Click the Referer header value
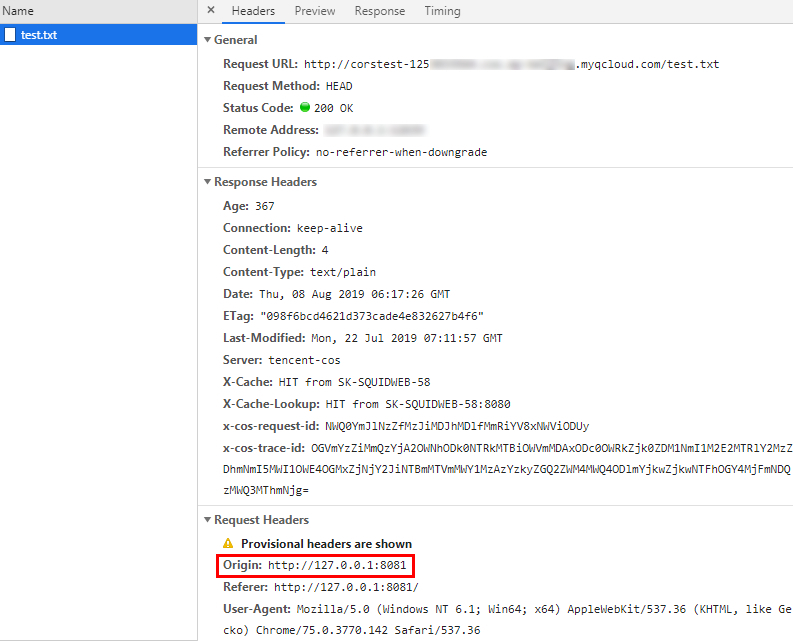 coord(346,587)
